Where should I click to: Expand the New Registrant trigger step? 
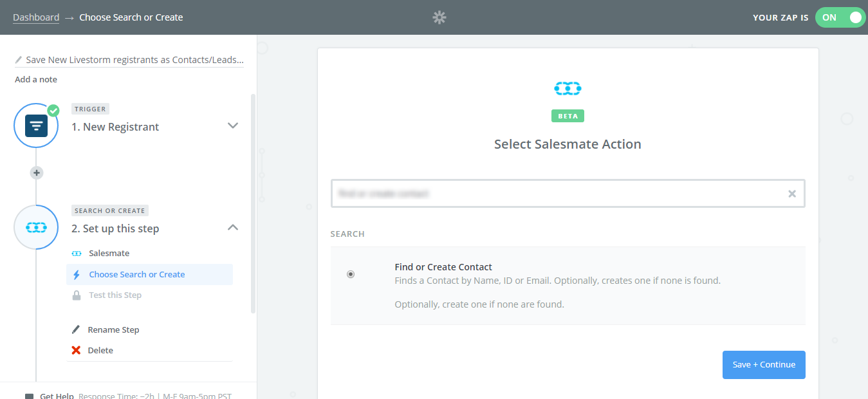pos(233,125)
